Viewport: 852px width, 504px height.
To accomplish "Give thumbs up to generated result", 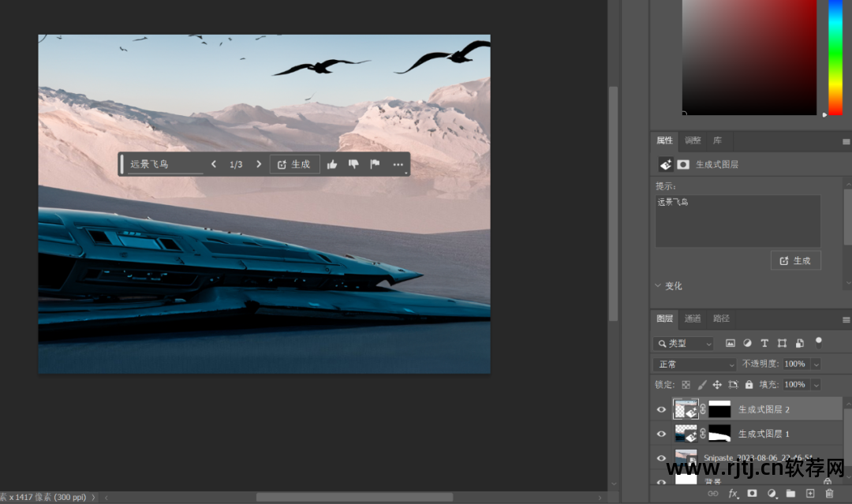I will click(332, 164).
